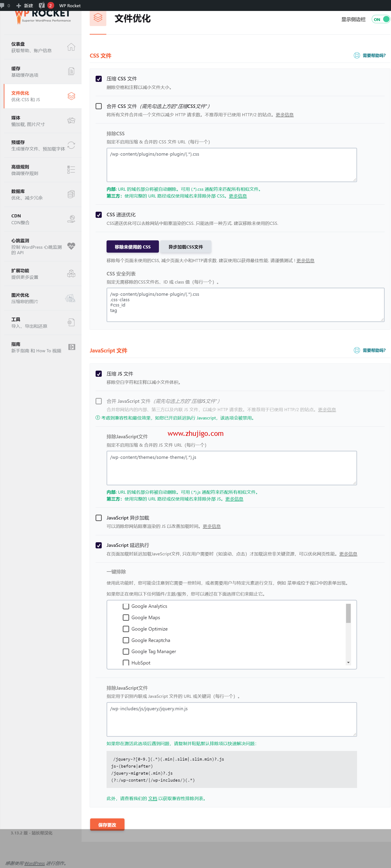Click the advanced rules list icon
The width and height of the screenshot is (391, 868).
71,169
